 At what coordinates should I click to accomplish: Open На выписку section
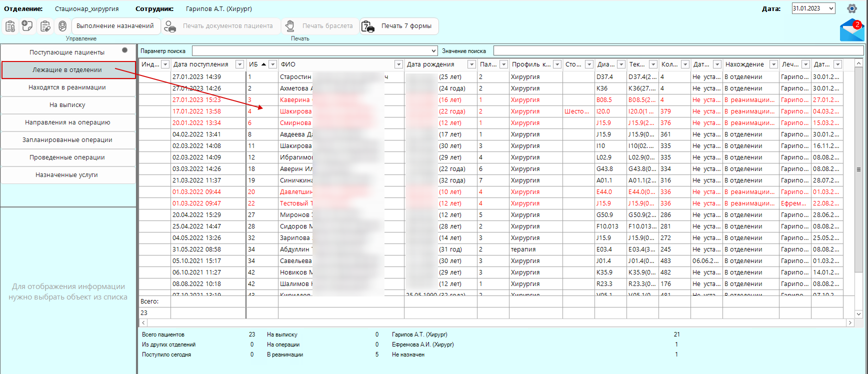click(67, 105)
